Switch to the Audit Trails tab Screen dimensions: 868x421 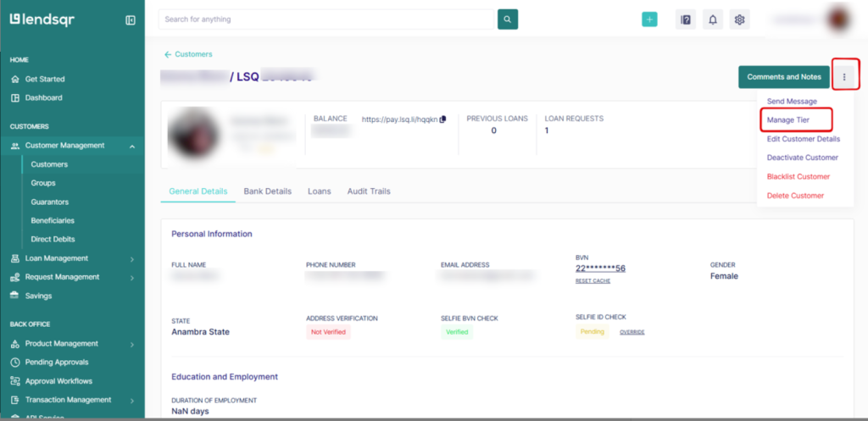[369, 191]
